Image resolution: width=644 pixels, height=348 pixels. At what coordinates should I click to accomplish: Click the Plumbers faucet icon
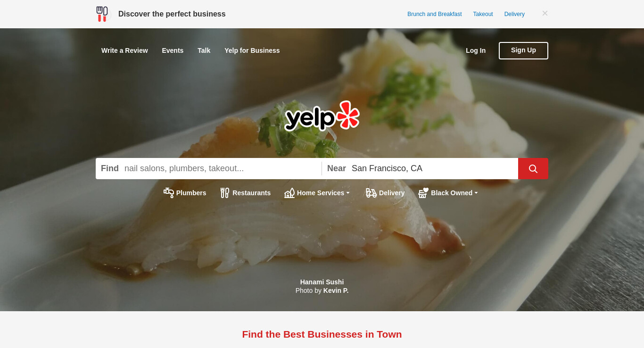click(x=169, y=193)
